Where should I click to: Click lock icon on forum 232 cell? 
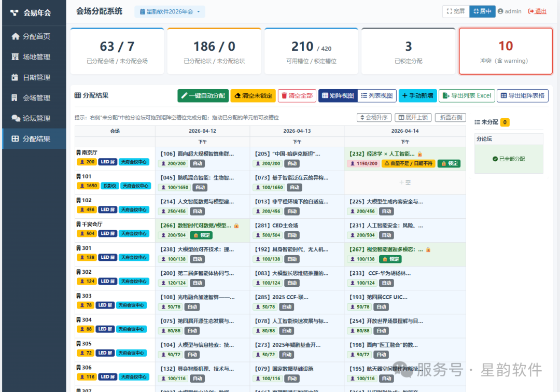point(419,154)
